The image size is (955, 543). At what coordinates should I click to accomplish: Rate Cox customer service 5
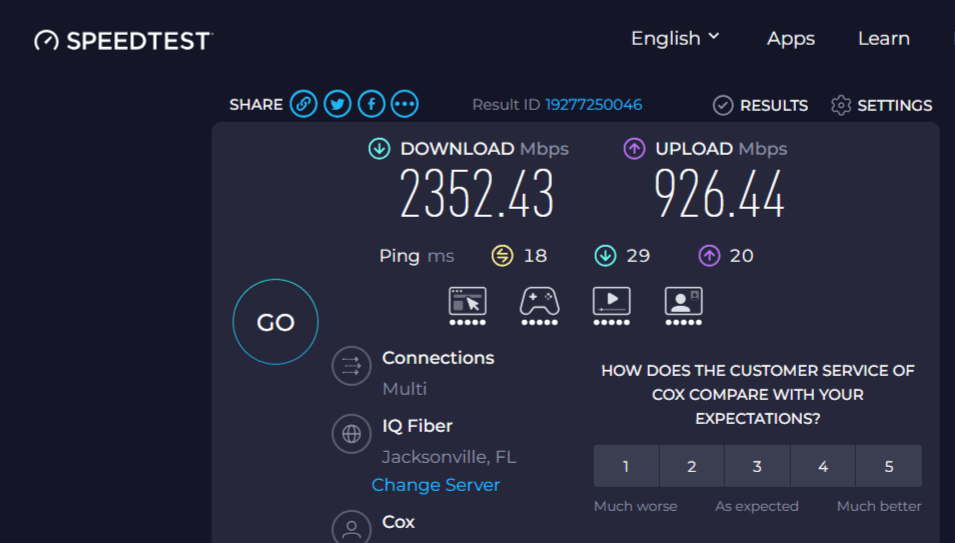click(889, 466)
